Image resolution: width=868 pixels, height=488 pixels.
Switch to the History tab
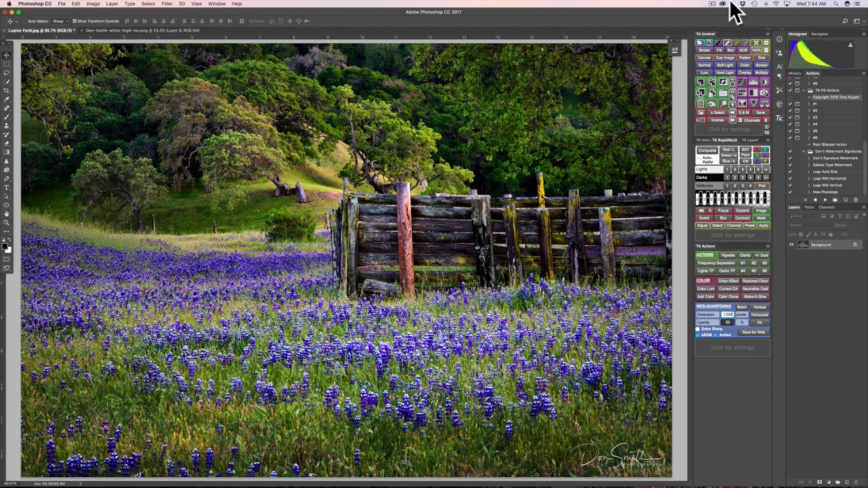[795, 73]
